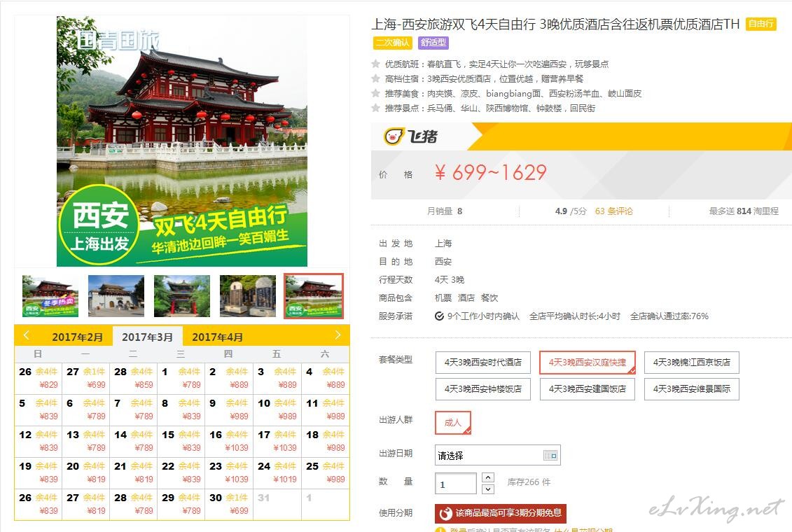Select package 4天3晚西安维景国际
The width and height of the screenshot is (792, 532).
coord(691,389)
